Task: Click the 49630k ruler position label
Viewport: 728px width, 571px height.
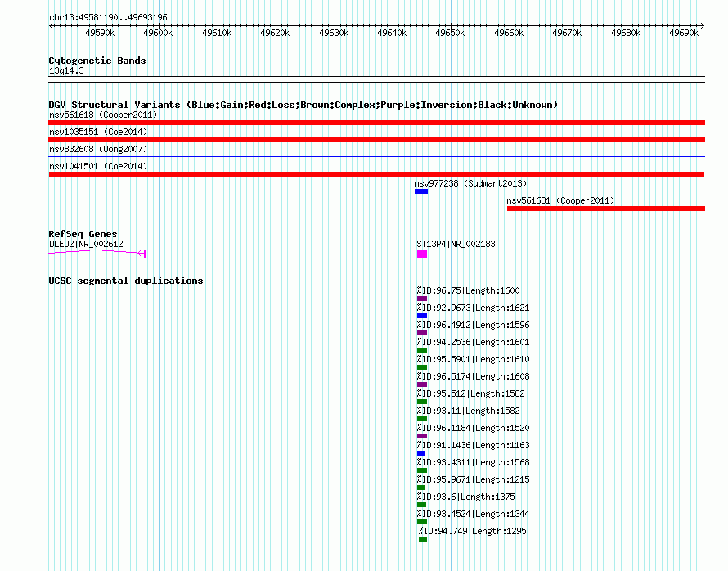Action: 334,33
